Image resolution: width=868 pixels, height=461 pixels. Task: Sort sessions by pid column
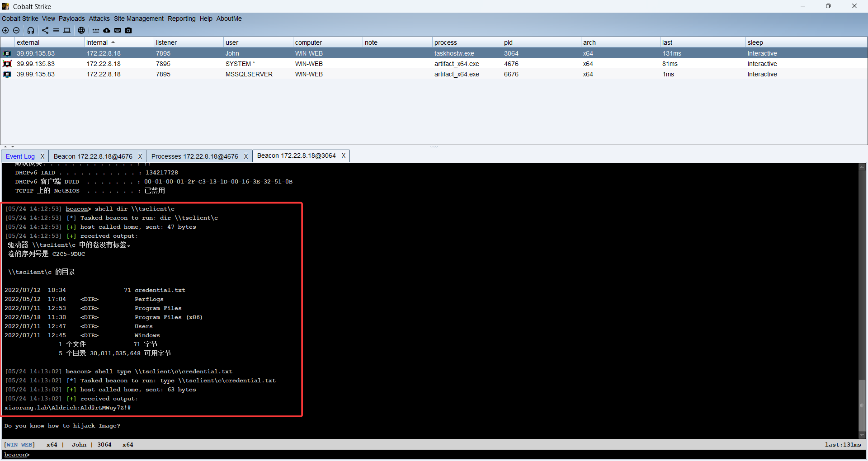(x=542, y=42)
